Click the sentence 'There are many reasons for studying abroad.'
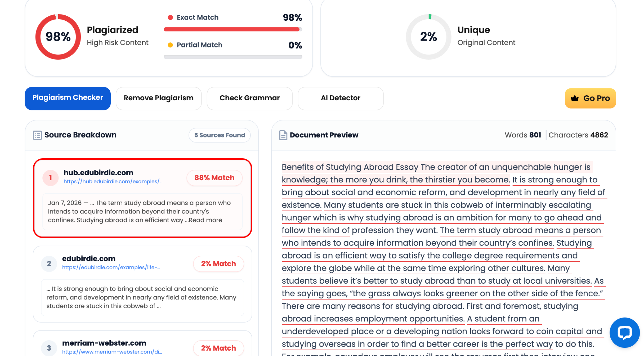This screenshot has height=356, width=644. point(373,306)
